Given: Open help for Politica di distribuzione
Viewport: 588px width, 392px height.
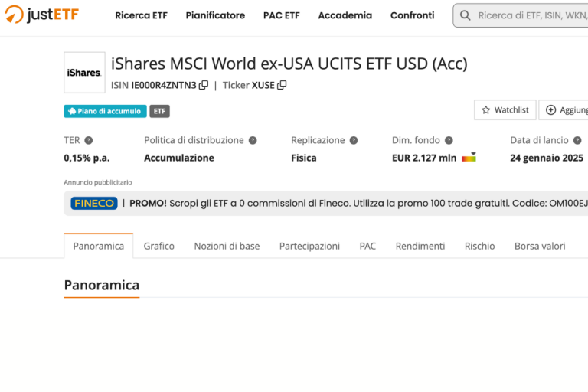Looking at the screenshot, I should pyautogui.click(x=253, y=140).
